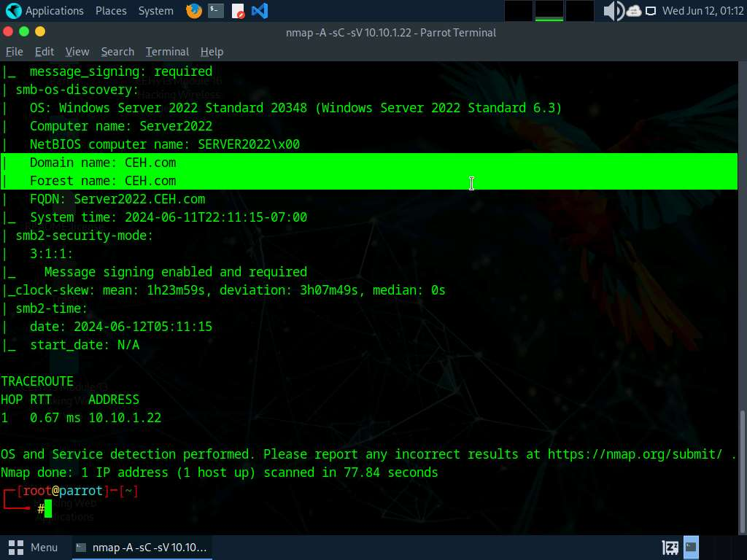Screen dimensions: 747x560
Task: Open the red document editor launcher icon
Action: pyautogui.click(x=238, y=11)
